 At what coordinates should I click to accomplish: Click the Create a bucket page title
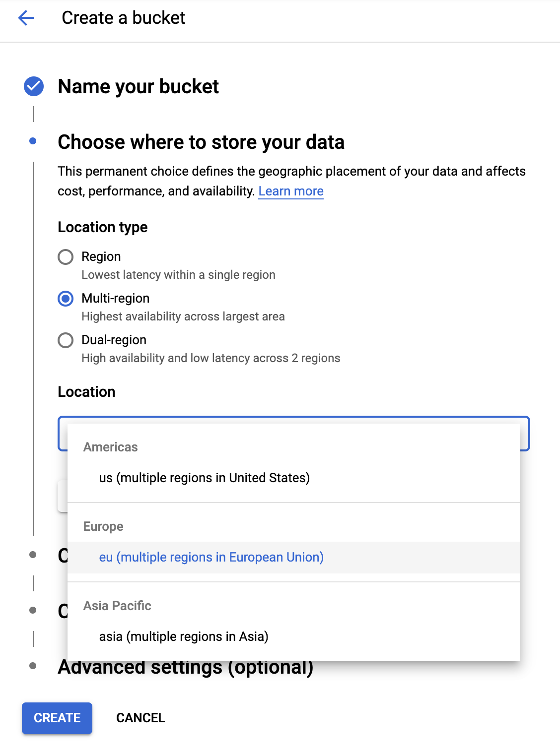tap(123, 18)
